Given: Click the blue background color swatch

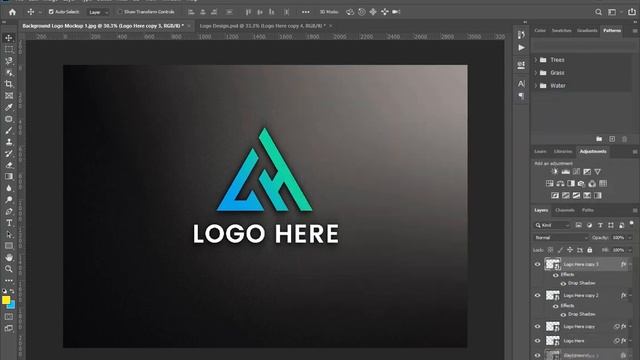Looking at the screenshot, I should [12, 305].
